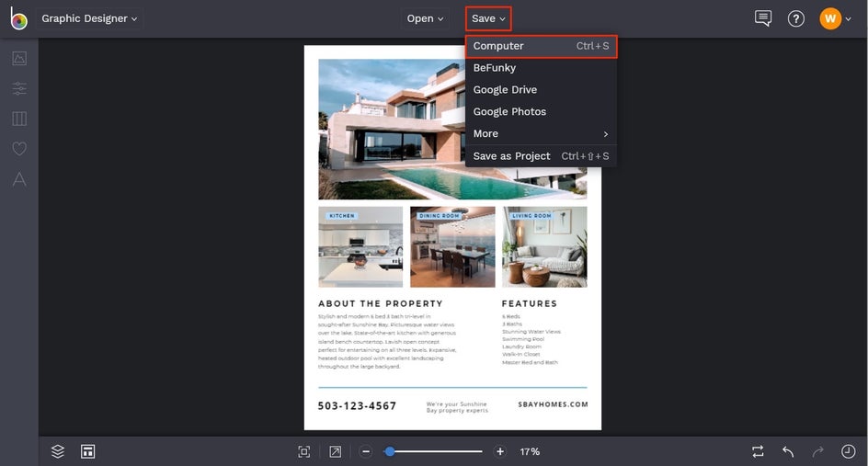Open the layout panel icon in bottom bar
868x466 pixels.
pos(88,451)
